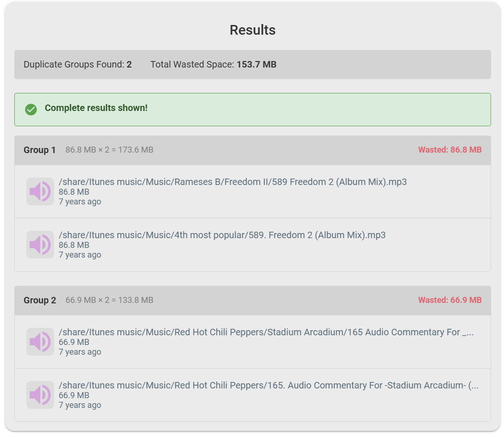Select 165. Audio Commentary For -Stadium Arcadium- path

pos(269,385)
